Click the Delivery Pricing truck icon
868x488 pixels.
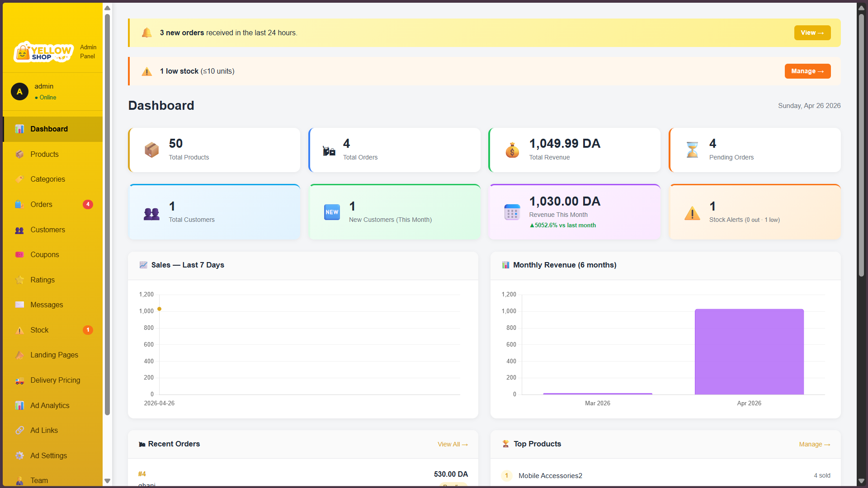point(19,380)
